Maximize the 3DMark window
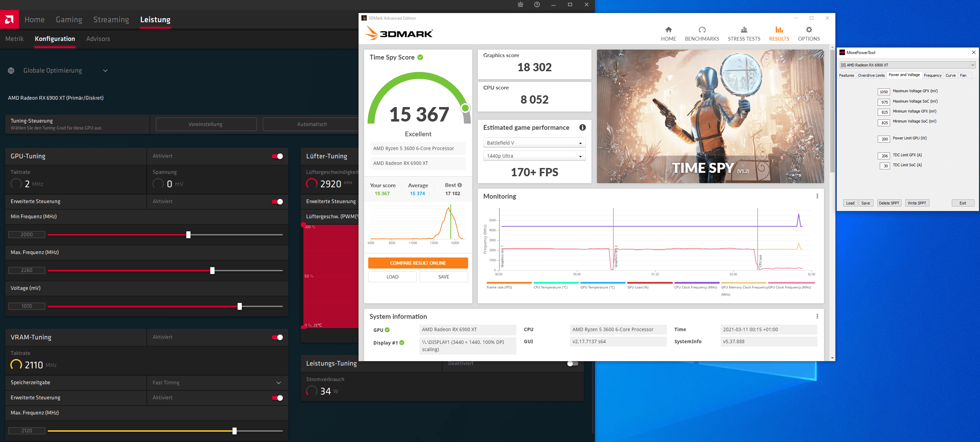 click(x=812, y=18)
